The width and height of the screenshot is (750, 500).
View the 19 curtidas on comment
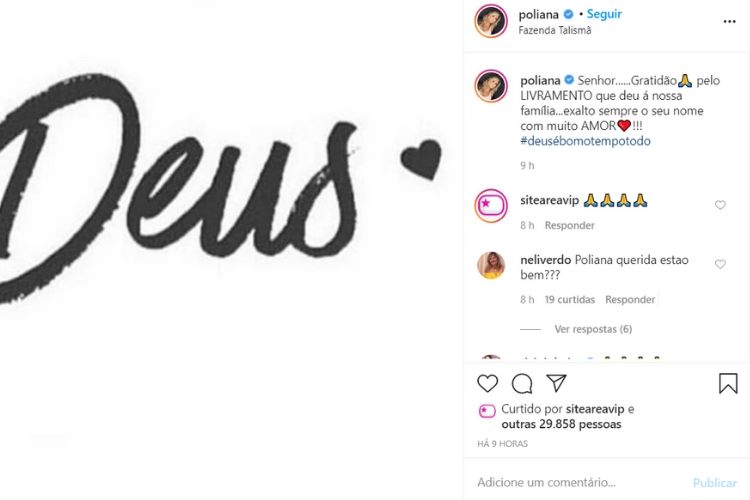570,300
